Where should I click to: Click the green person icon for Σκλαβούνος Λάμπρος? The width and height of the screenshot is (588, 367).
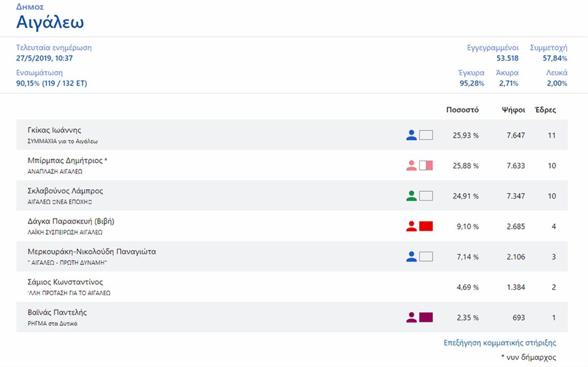click(411, 196)
